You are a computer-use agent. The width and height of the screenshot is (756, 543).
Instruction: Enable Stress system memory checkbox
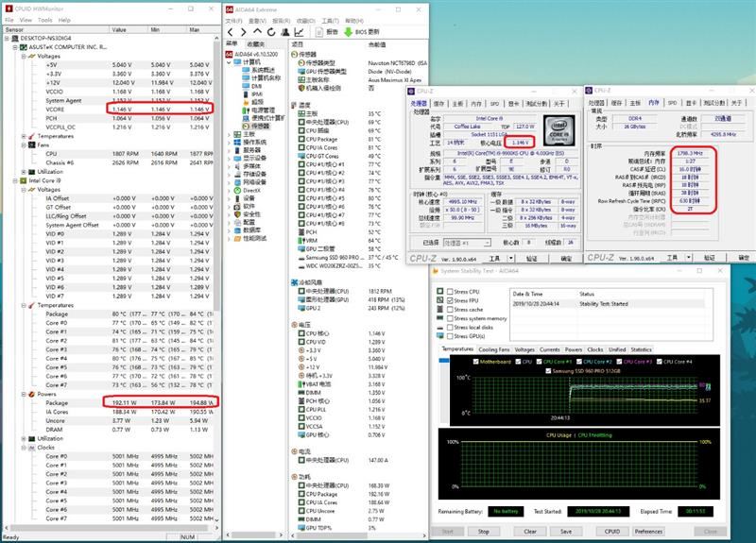click(450, 318)
